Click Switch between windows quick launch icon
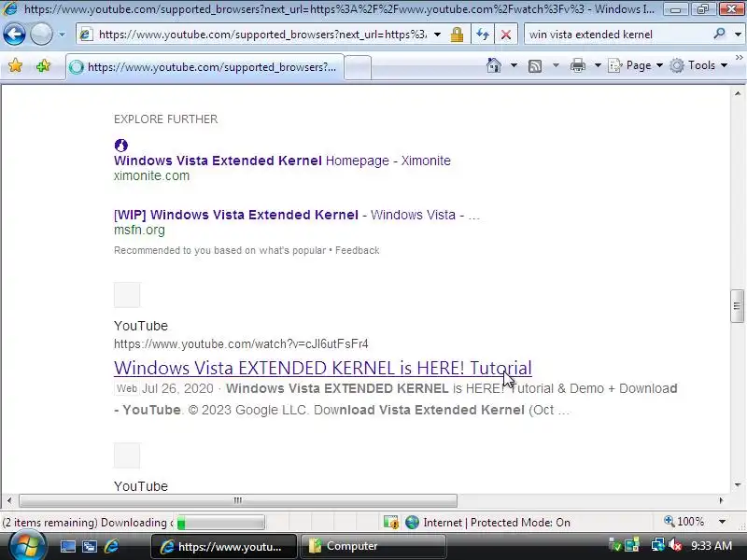The width and height of the screenshot is (747, 560). pyautogui.click(x=90, y=546)
